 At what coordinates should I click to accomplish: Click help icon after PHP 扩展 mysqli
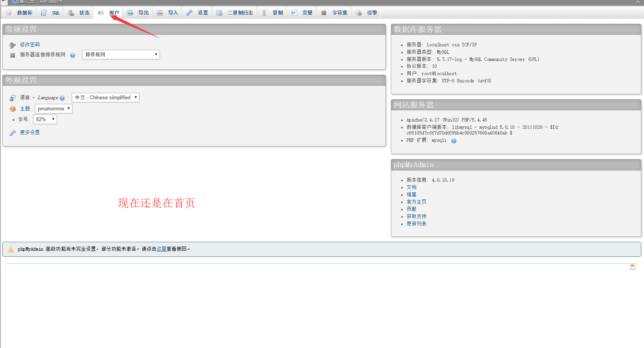point(454,141)
